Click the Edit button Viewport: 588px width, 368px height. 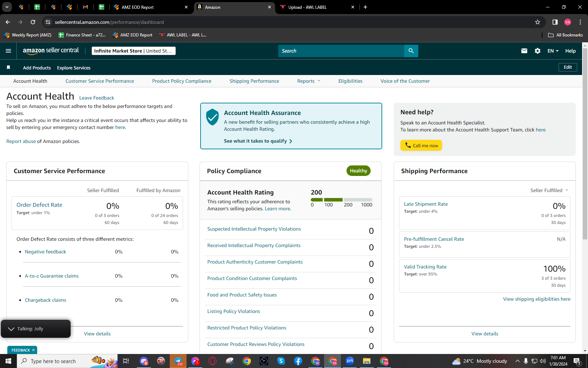tap(568, 67)
